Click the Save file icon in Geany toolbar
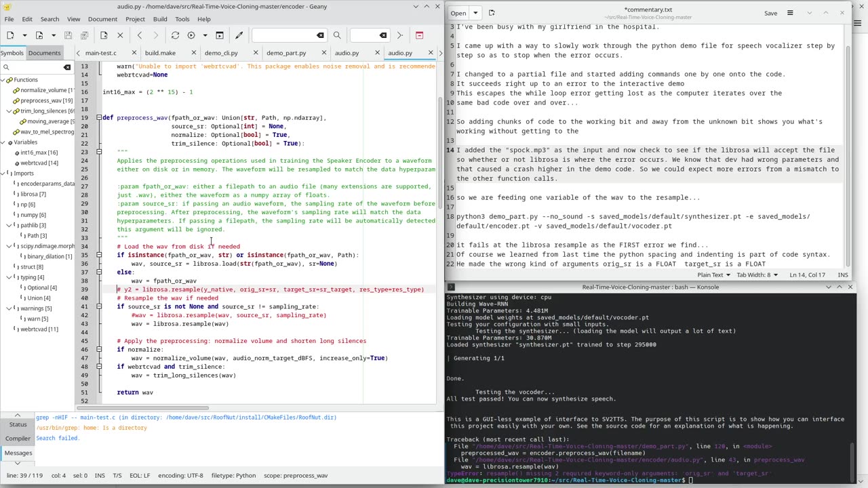 pos(68,35)
